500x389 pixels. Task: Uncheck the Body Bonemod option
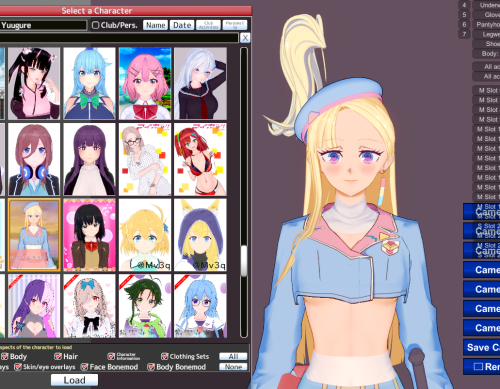(151, 367)
